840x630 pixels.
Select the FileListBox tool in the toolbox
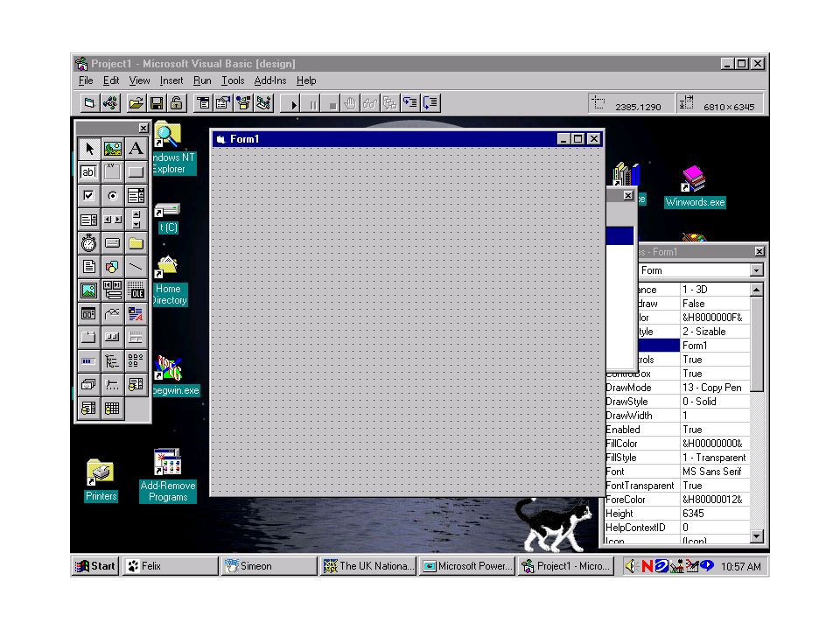pos(89,266)
